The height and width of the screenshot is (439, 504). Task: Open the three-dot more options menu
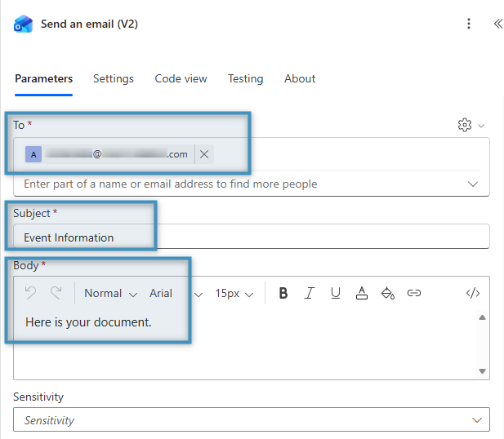[x=469, y=24]
